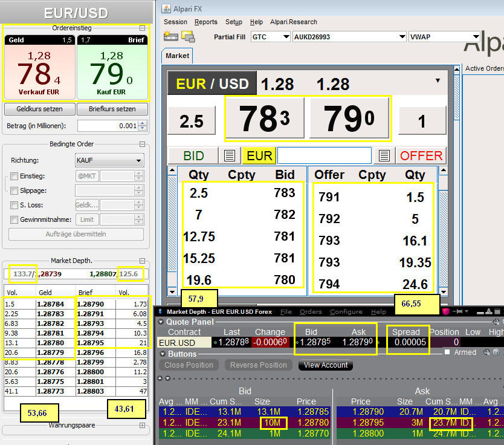Click the pink cube icon in Market Depth title bar
The width and height of the screenshot is (504, 445).
pos(447,311)
